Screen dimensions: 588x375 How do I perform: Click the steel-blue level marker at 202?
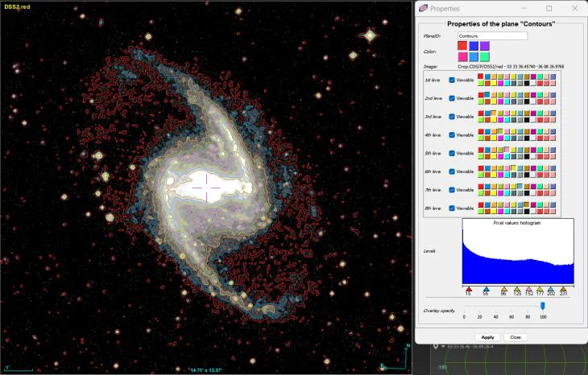pos(550,289)
